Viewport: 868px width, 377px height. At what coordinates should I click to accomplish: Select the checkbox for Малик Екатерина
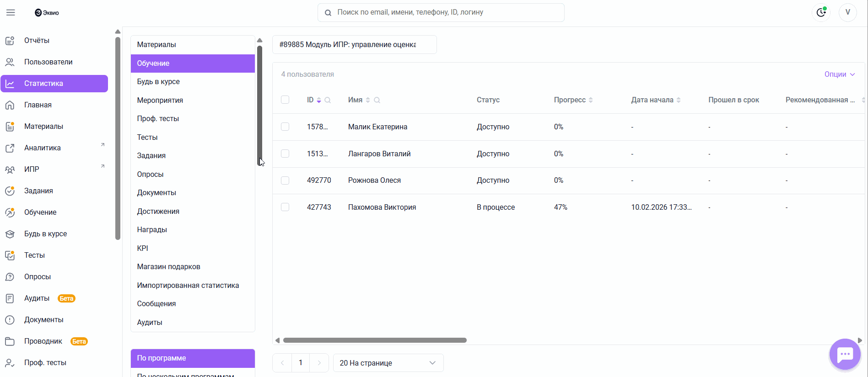click(285, 127)
